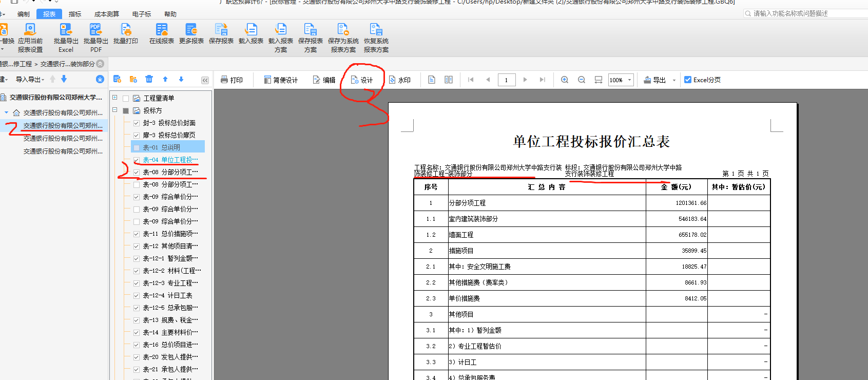868x380 pixels.
Task: Open the 指标 menu tab
Action: 75,14
